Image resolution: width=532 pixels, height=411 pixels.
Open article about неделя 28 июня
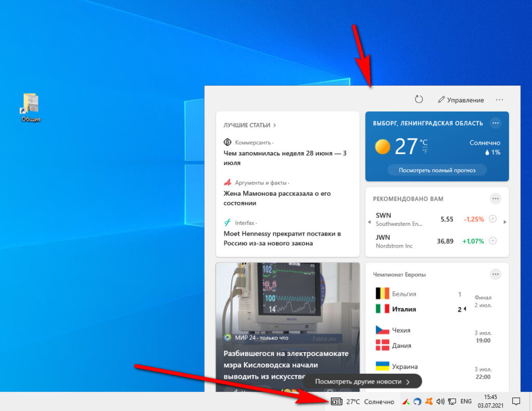[x=285, y=158]
